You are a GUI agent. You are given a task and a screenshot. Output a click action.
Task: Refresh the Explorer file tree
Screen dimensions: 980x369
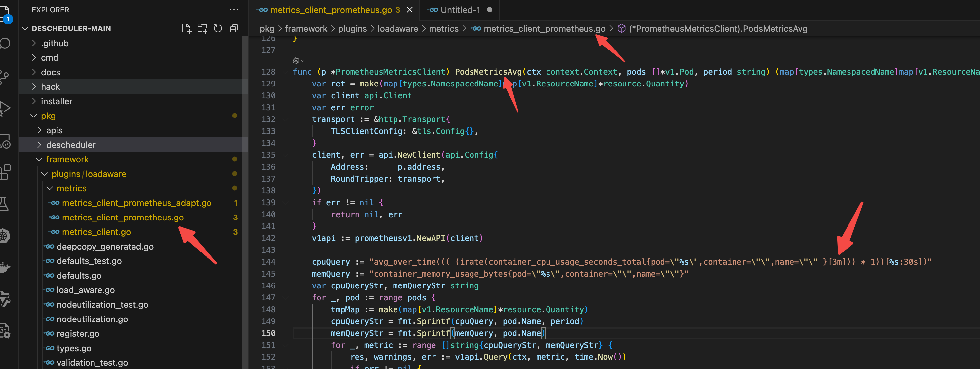pyautogui.click(x=218, y=28)
